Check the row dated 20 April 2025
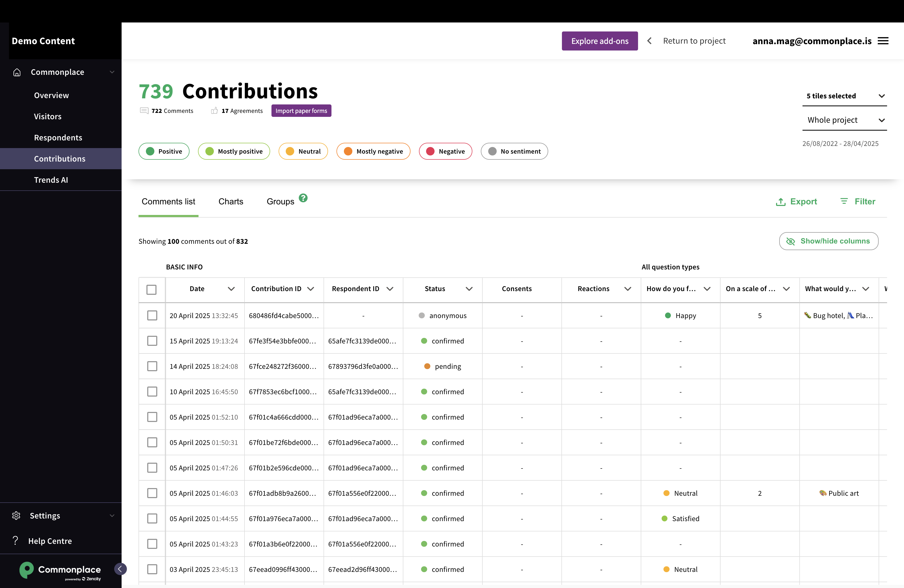 click(152, 315)
